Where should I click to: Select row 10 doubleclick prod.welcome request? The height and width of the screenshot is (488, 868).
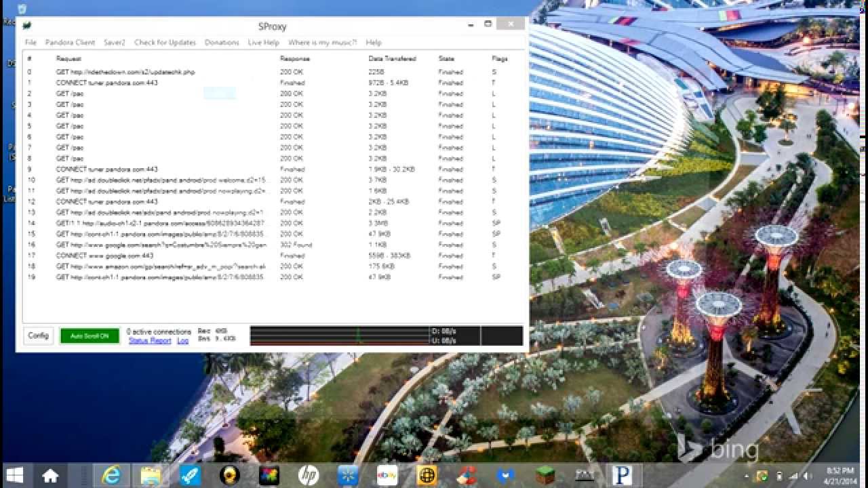pyautogui.click(x=274, y=180)
